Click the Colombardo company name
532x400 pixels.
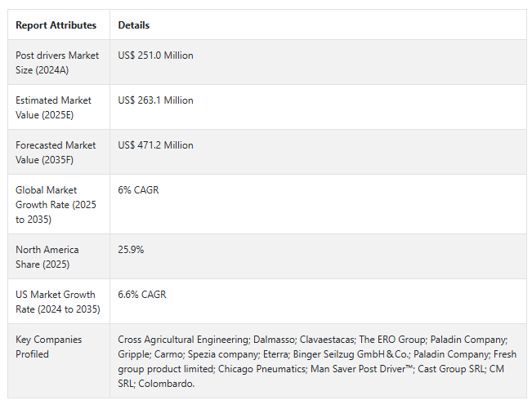(166, 384)
